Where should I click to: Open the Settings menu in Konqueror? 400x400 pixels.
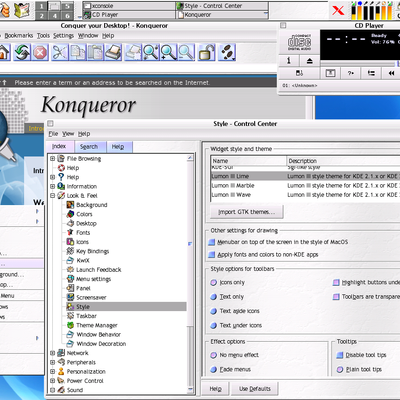point(63,35)
